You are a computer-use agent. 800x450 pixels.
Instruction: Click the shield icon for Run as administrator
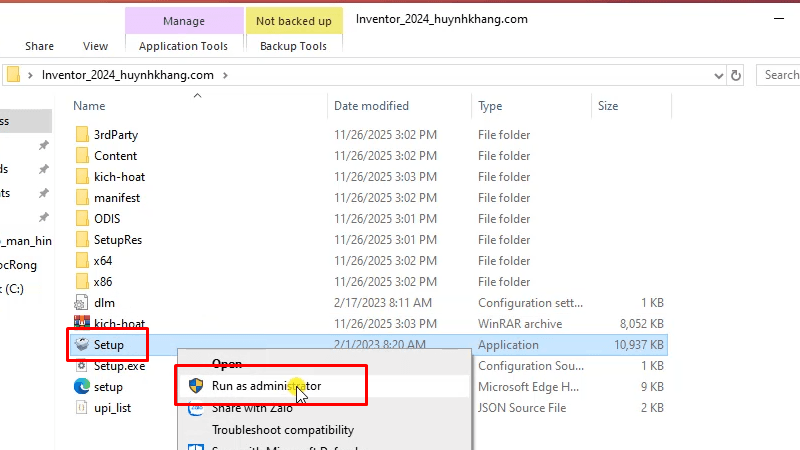click(x=196, y=385)
